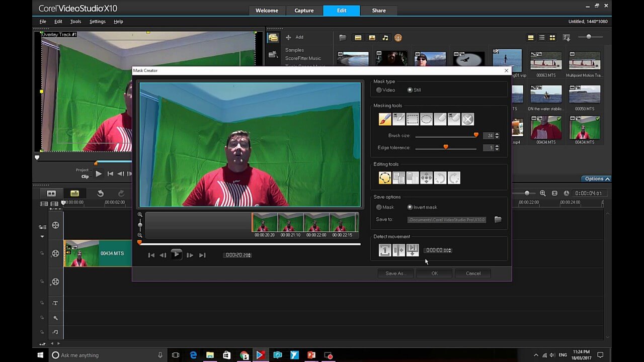Show audio files in the library
Image resolution: width=644 pixels, height=362 pixels.
coord(385,38)
